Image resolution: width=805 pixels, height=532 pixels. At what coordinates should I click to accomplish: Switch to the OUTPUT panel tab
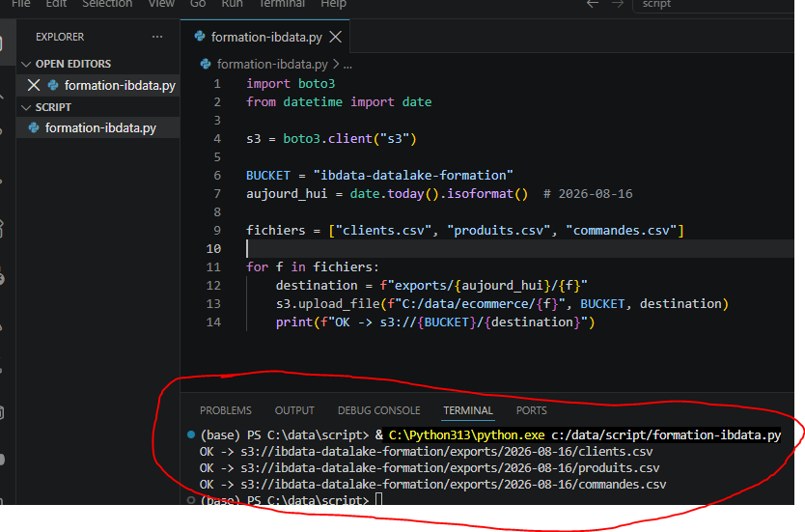(x=294, y=410)
